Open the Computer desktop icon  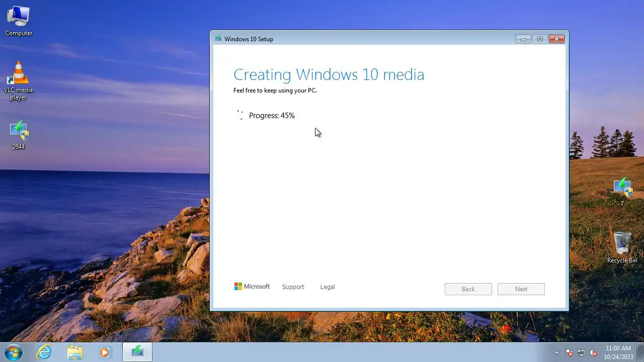pos(19,21)
